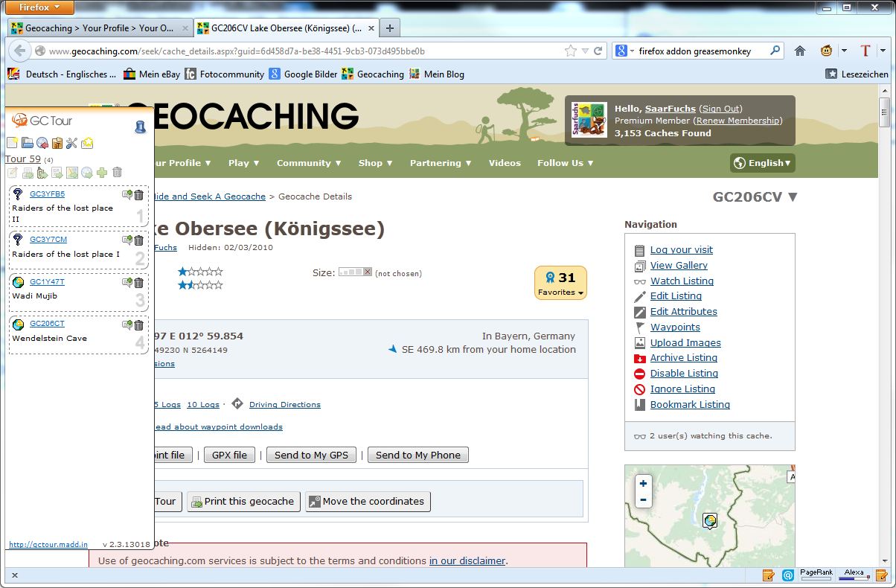Delete GC3Y7CM from the tour

click(138, 240)
